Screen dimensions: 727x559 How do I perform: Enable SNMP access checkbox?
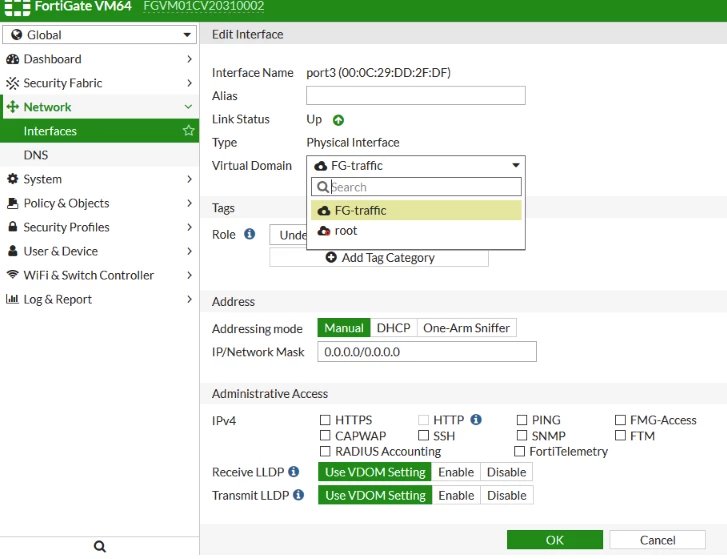pyautogui.click(x=522, y=436)
